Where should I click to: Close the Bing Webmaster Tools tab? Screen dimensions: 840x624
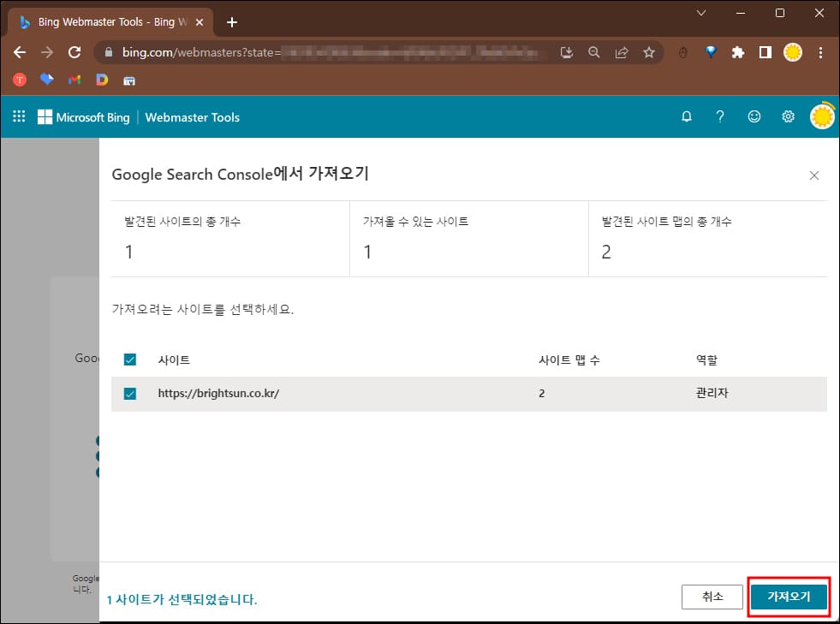tap(200, 22)
